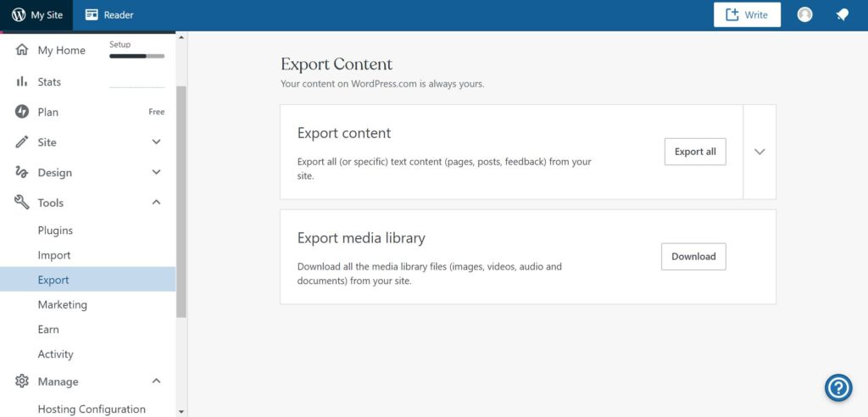The height and width of the screenshot is (417, 868).
Task: Click the Export Content page heading
Action: (x=337, y=64)
